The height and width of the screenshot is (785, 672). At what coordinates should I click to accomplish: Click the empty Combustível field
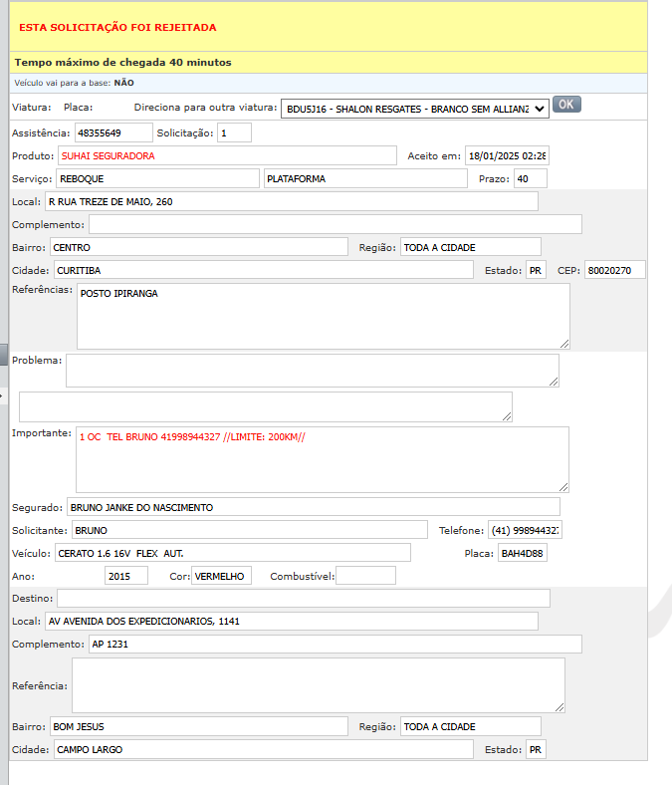pyautogui.click(x=365, y=576)
